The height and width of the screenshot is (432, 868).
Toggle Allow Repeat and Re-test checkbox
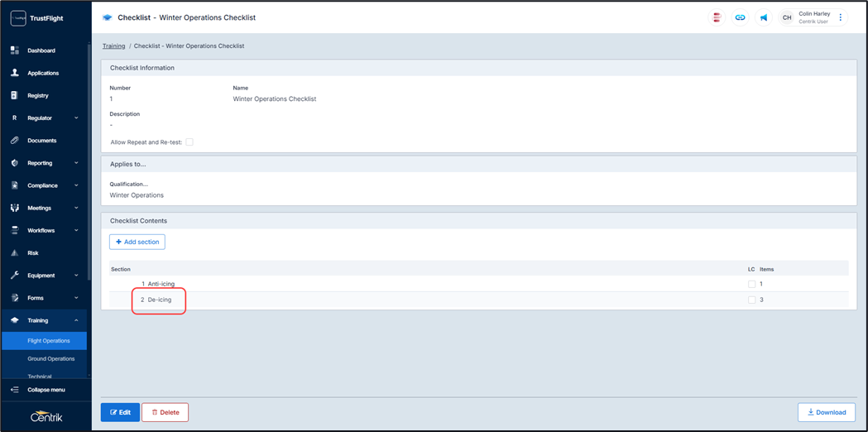[x=189, y=142]
